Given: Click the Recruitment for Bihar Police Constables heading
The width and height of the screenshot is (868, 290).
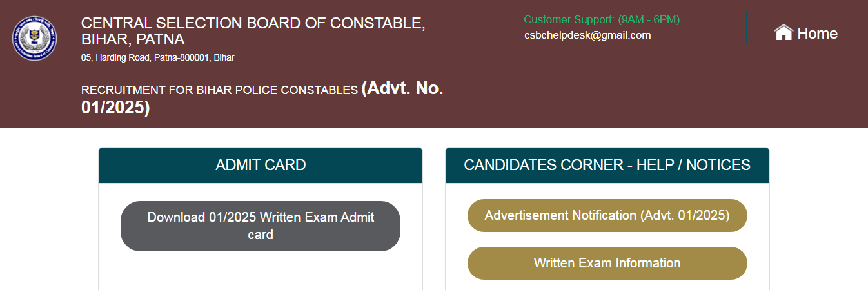Looking at the screenshot, I should pos(219,90).
